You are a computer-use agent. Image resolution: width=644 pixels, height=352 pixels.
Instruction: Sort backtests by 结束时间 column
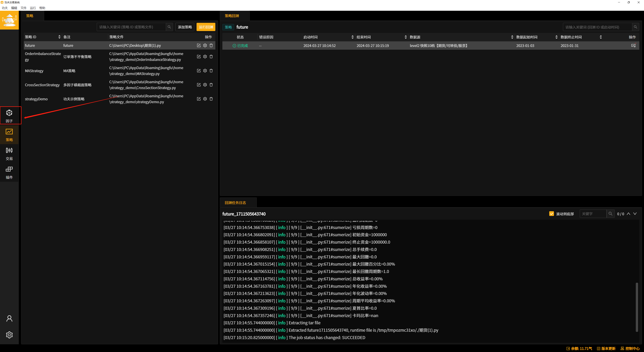click(x=406, y=37)
